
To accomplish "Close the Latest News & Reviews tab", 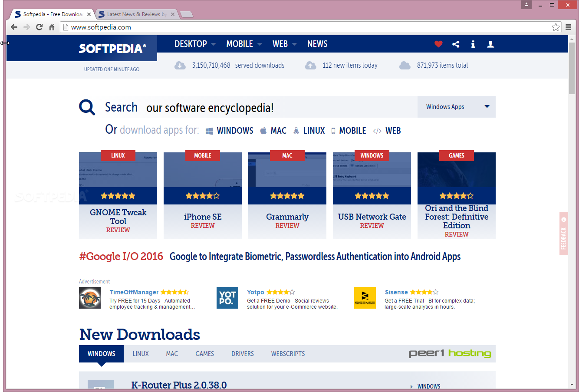I will pyautogui.click(x=173, y=14).
